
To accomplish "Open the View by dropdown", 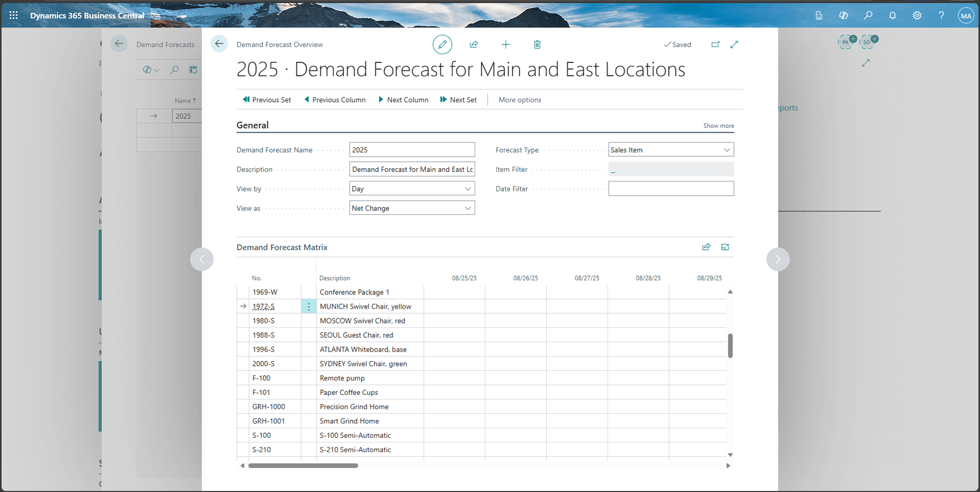I will click(468, 188).
